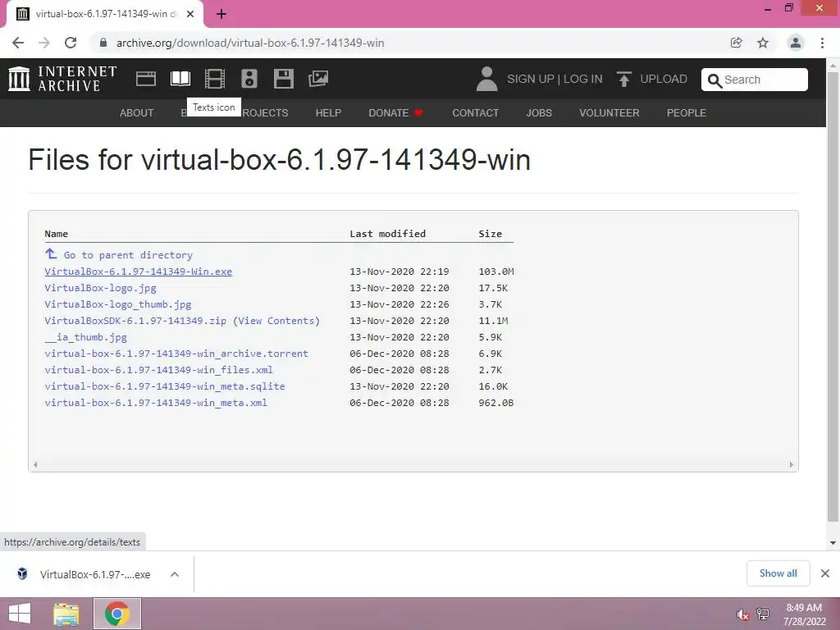Download the _archive.torrent file

[x=176, y=354]
